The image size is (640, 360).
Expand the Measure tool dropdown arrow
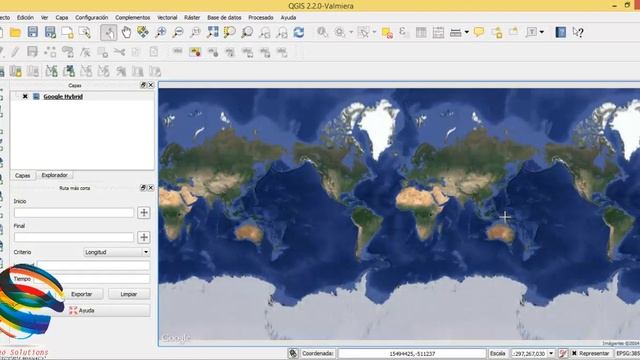[467, 32]
